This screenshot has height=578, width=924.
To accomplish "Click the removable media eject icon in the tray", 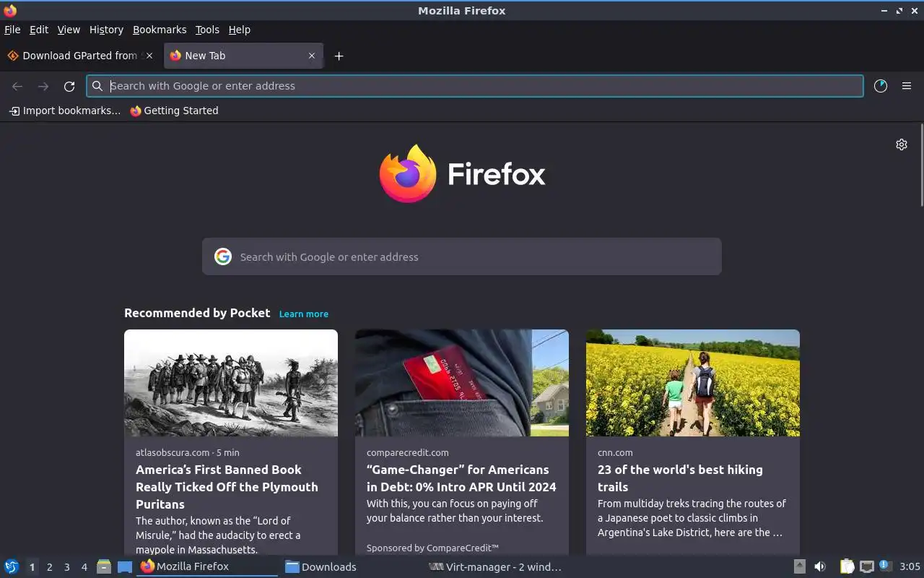I will pyautogui.click(x=800, y=567).
